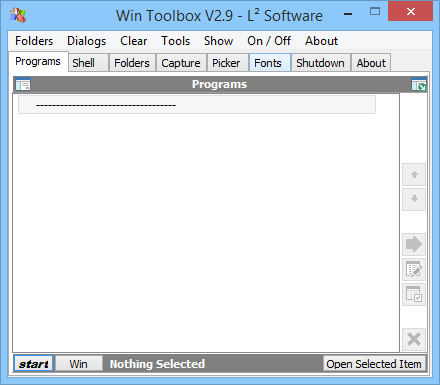Viewport: 440px width, 385px height.
Task: Maximize the Win Toolbox window
Action: 375,12
